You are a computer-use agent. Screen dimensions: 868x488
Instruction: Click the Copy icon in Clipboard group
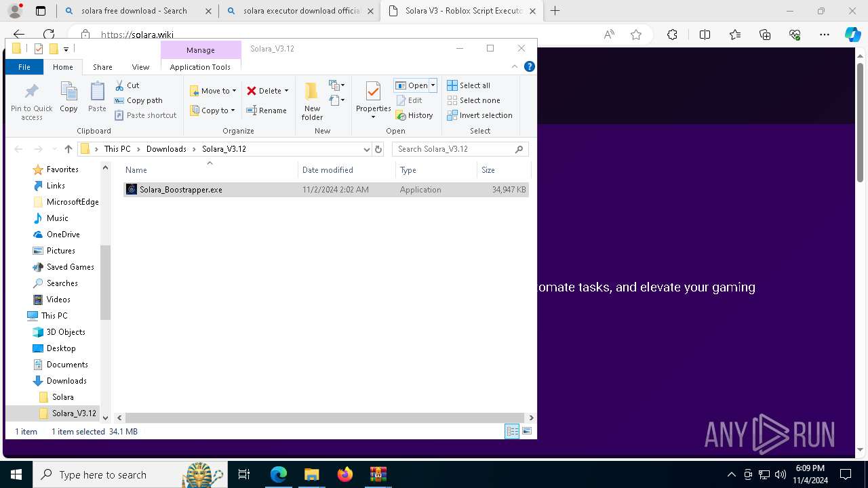click(68, 97)
